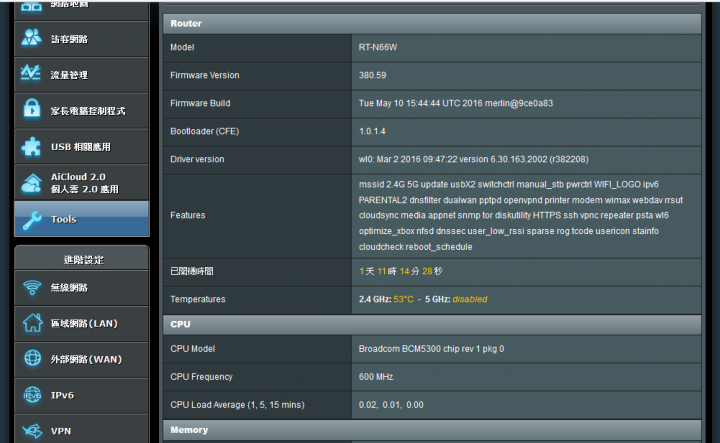Select the uptime value 1天 11時 14分 28秒

[400, 271]
